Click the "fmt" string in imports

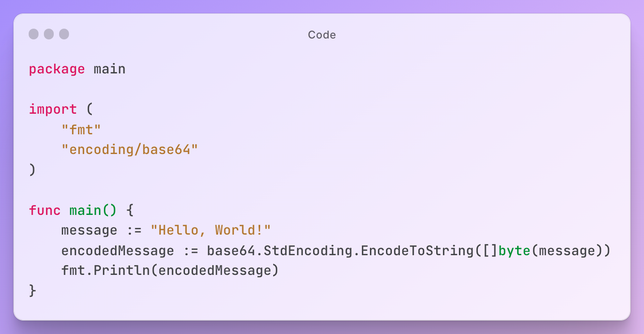tap(82, 130)
